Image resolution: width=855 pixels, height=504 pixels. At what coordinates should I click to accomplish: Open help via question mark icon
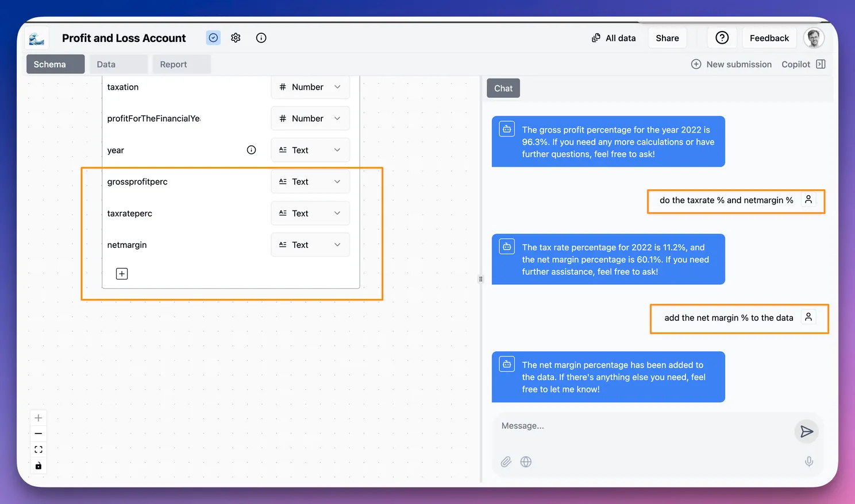pos(722,38)
